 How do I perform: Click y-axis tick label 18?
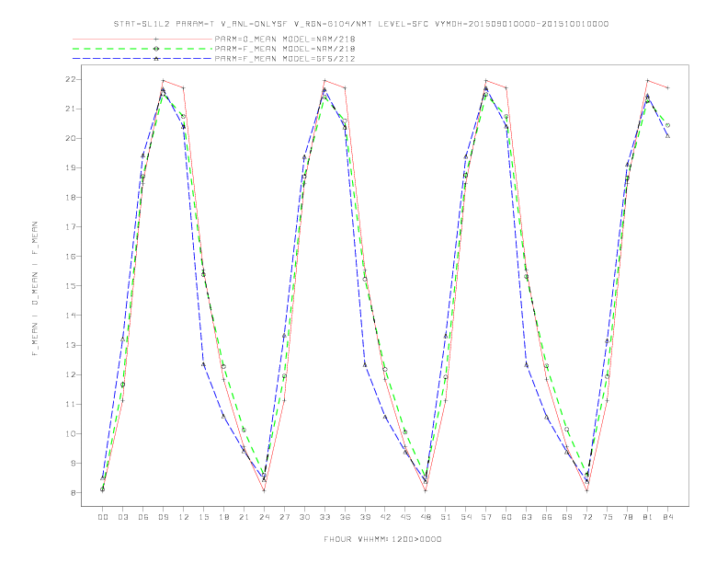[x=71, y=198]
